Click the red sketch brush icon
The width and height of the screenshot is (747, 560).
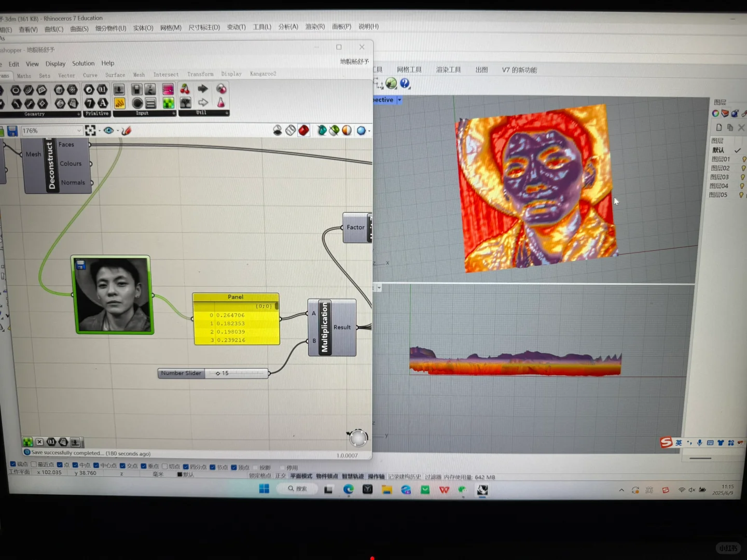tap(126, 131)
